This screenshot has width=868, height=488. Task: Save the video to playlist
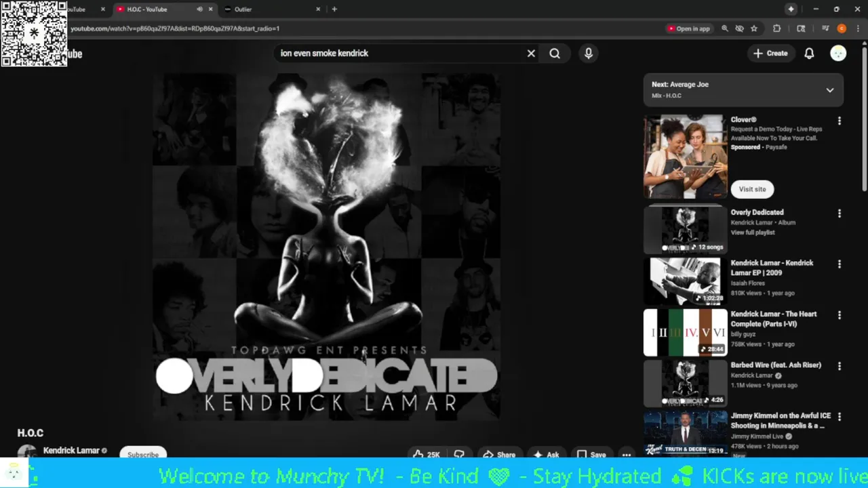[x=591, y=453]
